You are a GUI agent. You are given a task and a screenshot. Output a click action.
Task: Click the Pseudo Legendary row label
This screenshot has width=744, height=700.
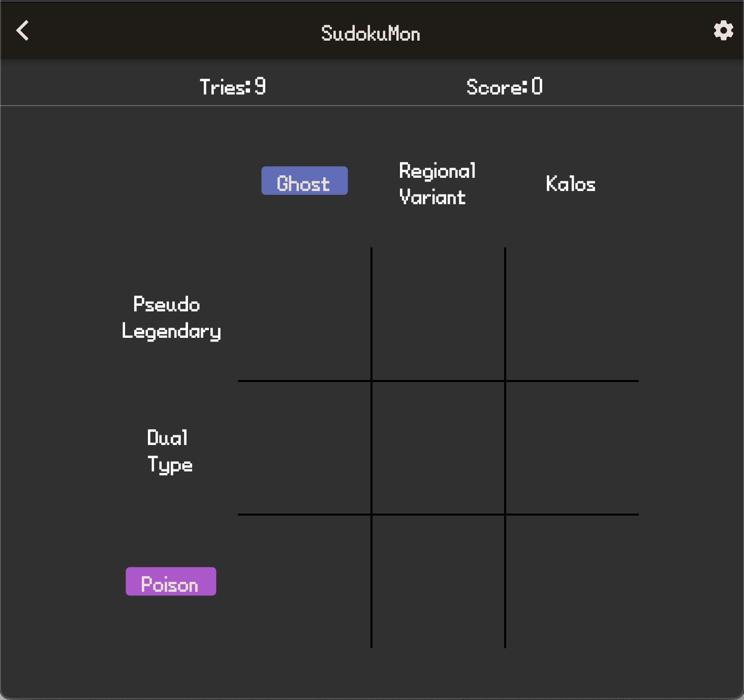[x=171, y=317]
